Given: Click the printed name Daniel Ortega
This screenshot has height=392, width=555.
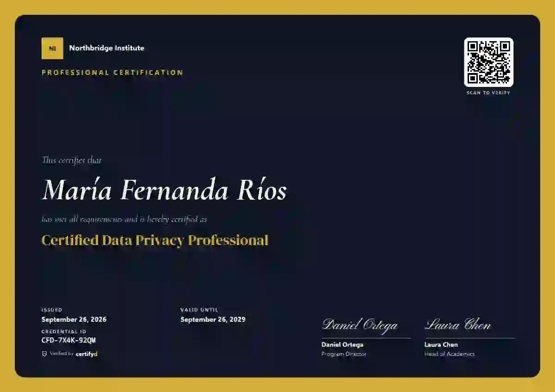Looking at the screenshot, I should click(342, 345).
